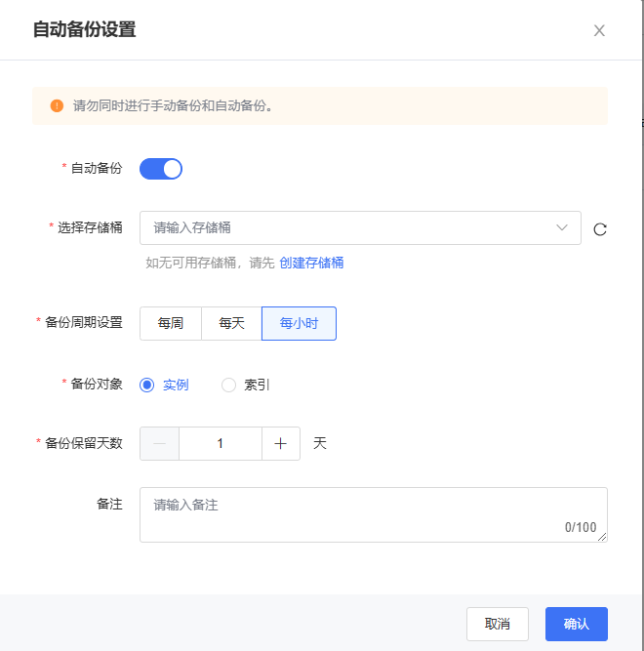Toggle the 自动备份 switch off
The width and height of the screenshot is (644, 651).
click(x=161, y=169)
